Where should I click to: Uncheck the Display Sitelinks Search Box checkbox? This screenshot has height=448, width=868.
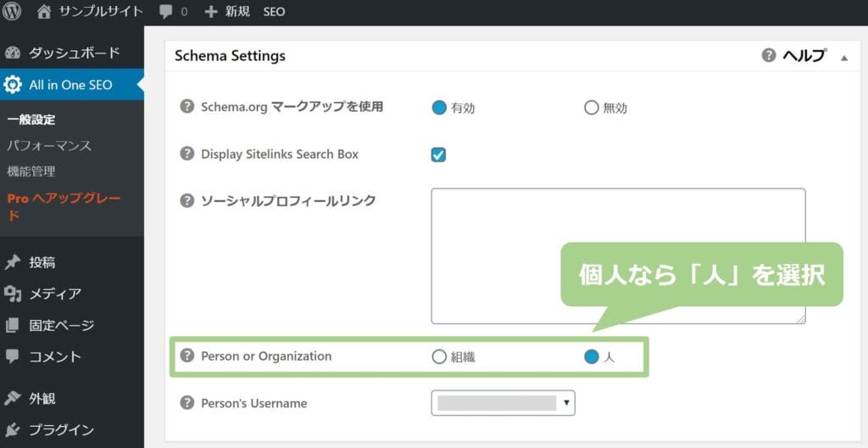click(x=438, y=154)
